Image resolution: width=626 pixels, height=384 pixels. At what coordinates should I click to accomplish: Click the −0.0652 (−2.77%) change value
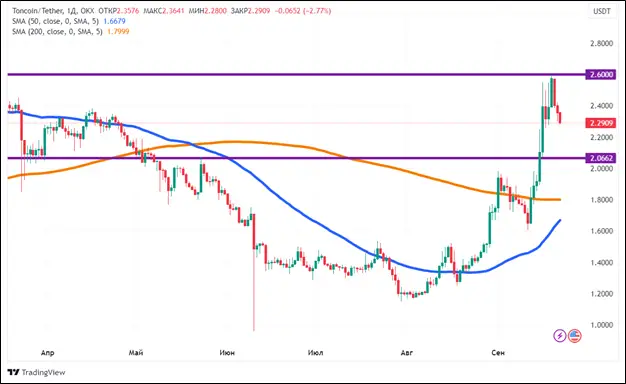[303, 11]
